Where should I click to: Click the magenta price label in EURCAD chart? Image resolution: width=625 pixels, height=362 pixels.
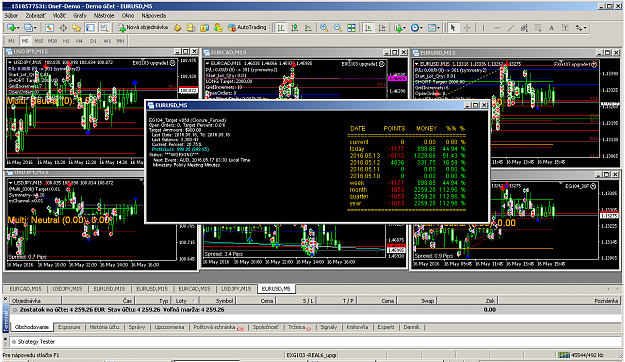pyautogui.click(x=397, y=78)
